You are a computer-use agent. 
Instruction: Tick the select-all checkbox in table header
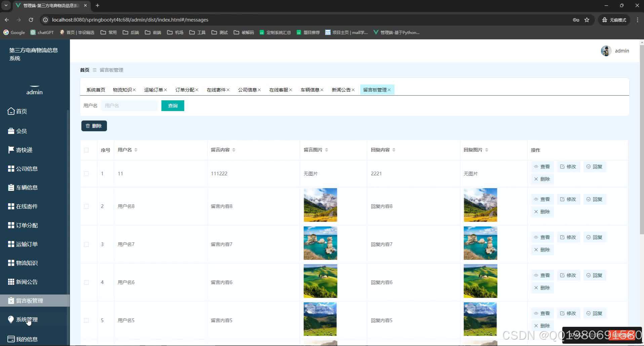pos(86,150)
